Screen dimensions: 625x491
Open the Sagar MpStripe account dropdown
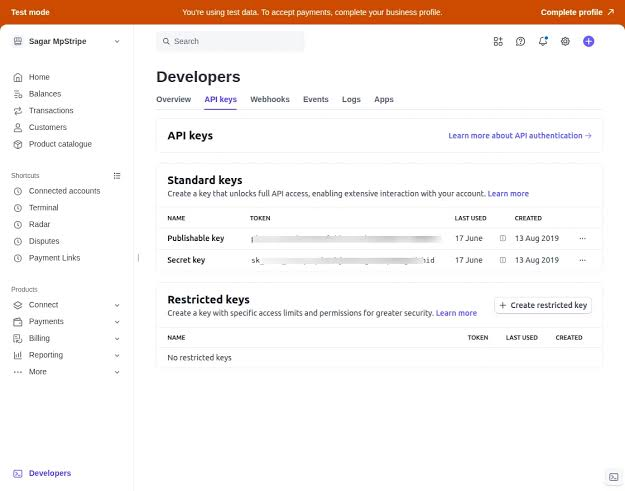[117, 41]
